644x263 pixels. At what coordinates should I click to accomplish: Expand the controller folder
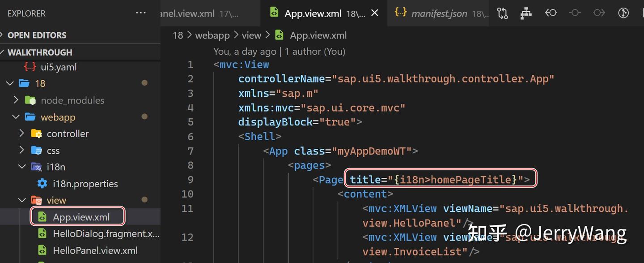coord(21,133)
